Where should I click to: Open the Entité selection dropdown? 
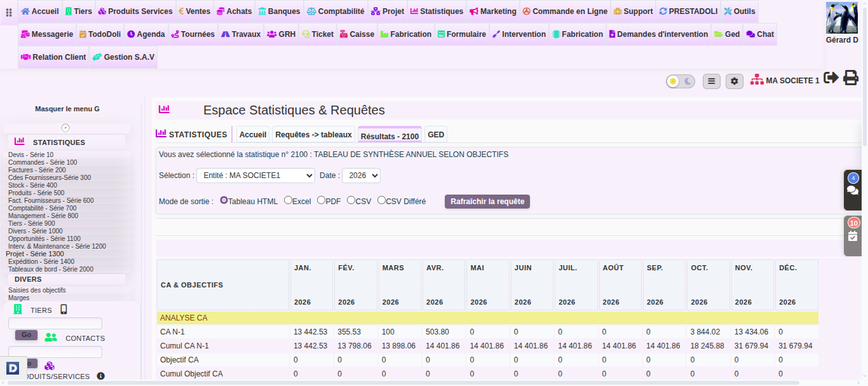coord(255,176)
